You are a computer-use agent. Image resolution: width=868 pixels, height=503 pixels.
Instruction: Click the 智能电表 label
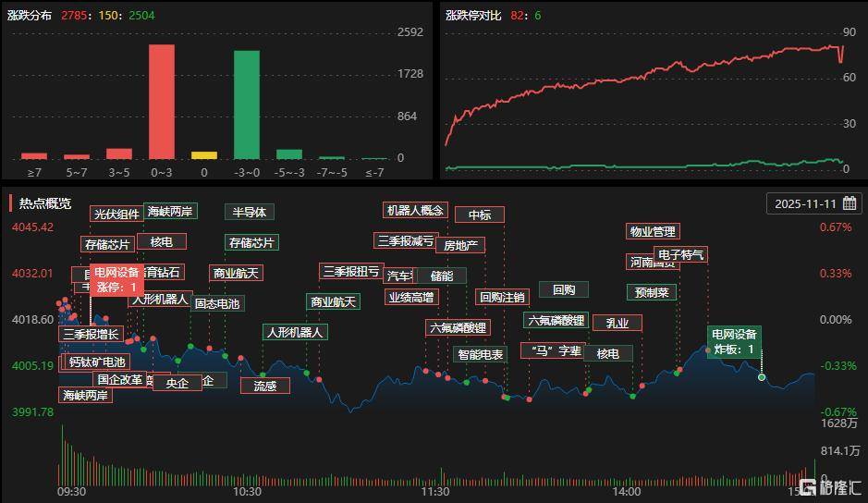pyautogui.click(x=481, y=354)
